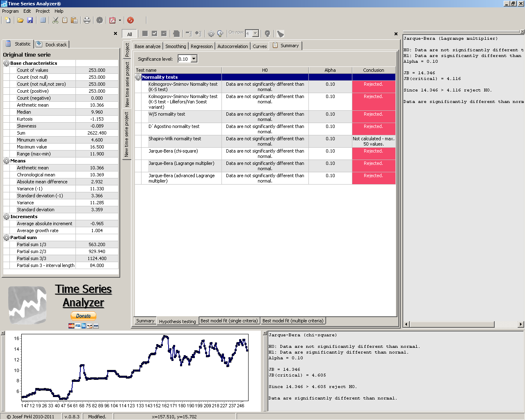This screenshot has height=420, width=525.
Task: Select the upper Summary tab with icon
Action: click(286, 46)
